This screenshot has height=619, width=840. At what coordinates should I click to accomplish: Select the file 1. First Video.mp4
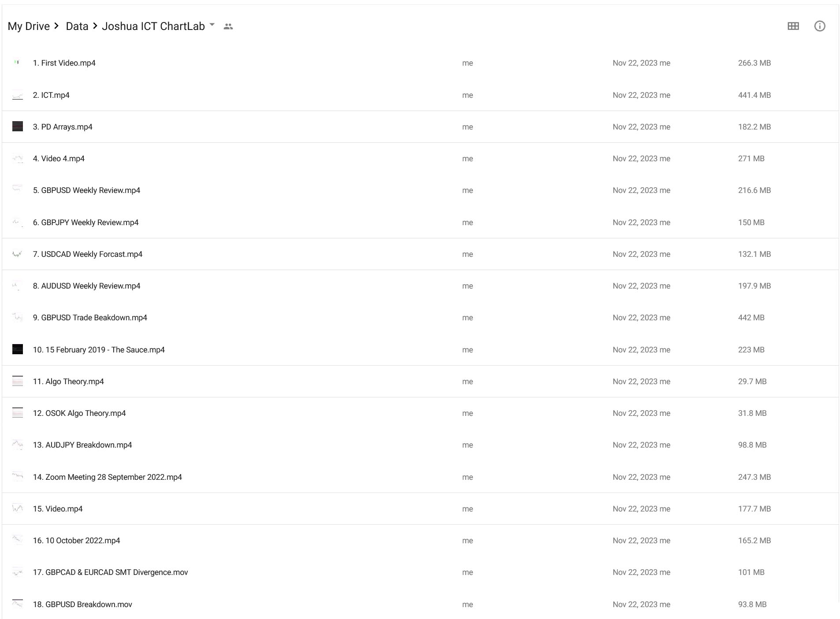click(x=420, y=63)
